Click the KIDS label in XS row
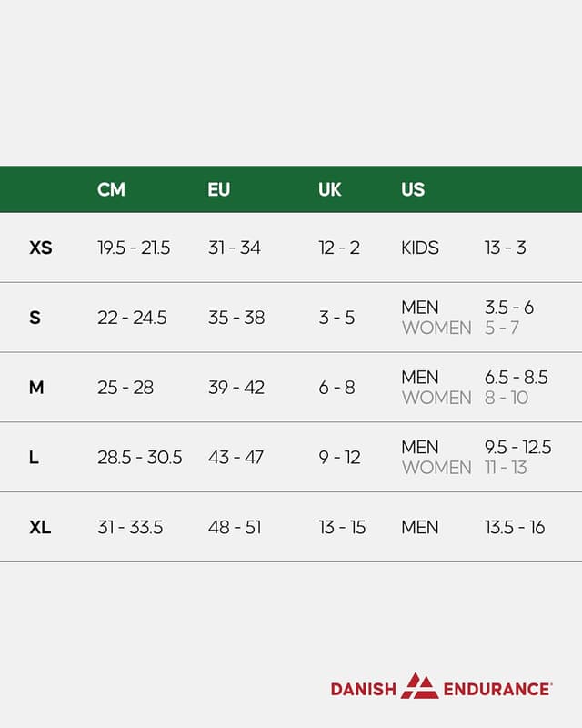This screenshot has height=728, width=582. (x=420, y=248)
